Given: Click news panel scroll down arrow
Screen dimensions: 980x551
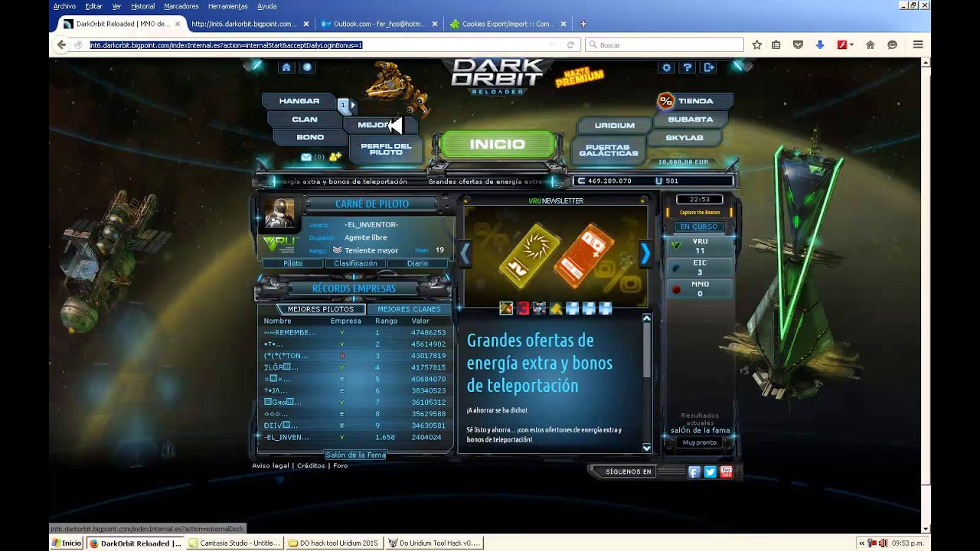Looking at the screenshot, I should pos(647,448).
